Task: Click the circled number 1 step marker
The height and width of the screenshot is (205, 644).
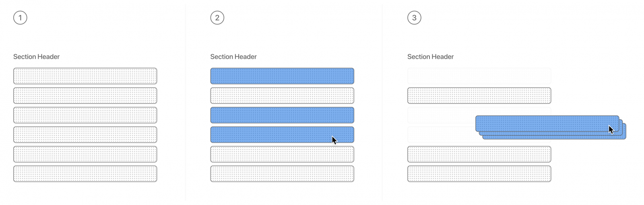Action: click(20, 18)
